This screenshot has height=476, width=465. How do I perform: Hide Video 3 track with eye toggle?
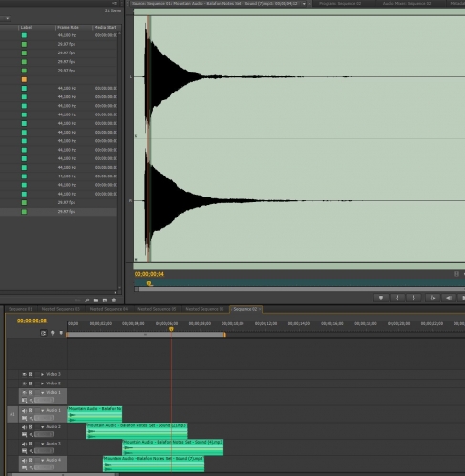(x=24, y=374)
